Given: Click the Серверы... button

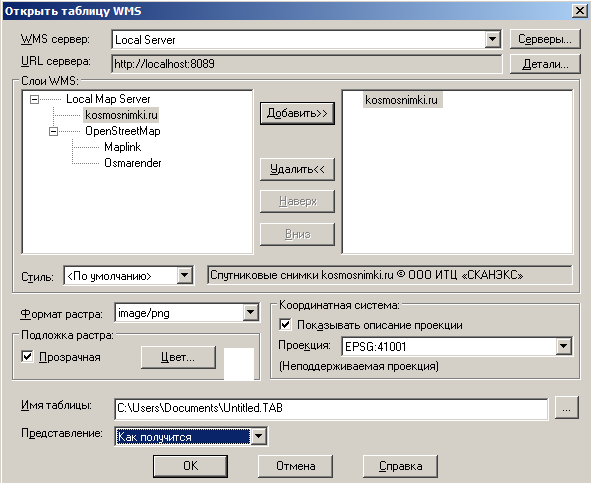Looking at the screenshot, I should click(545, 39).
